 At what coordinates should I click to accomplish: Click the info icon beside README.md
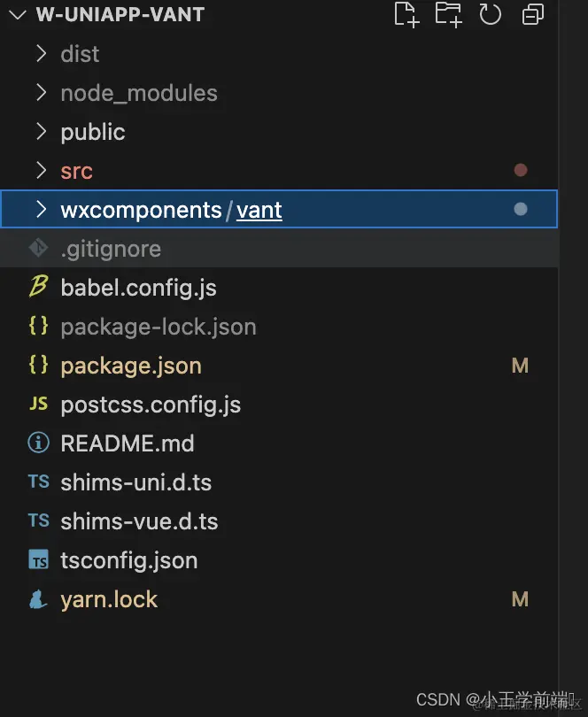(38, 443)
